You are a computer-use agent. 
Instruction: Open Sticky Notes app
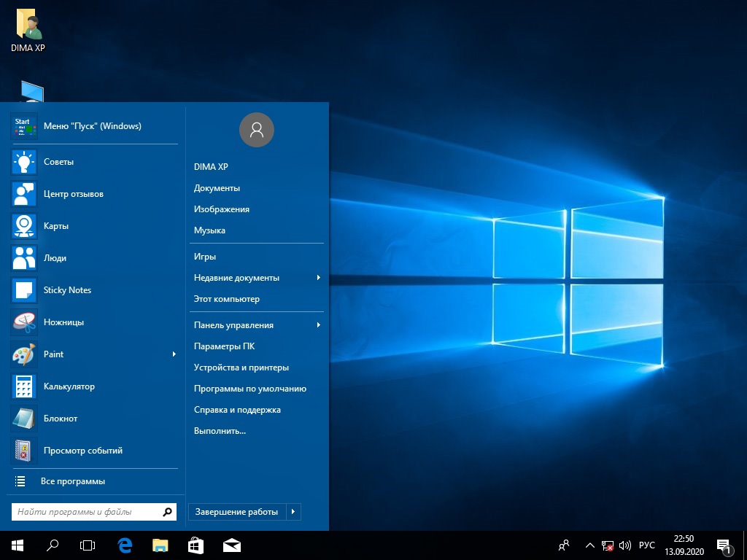pyautogui.click(x=24, y=290)
